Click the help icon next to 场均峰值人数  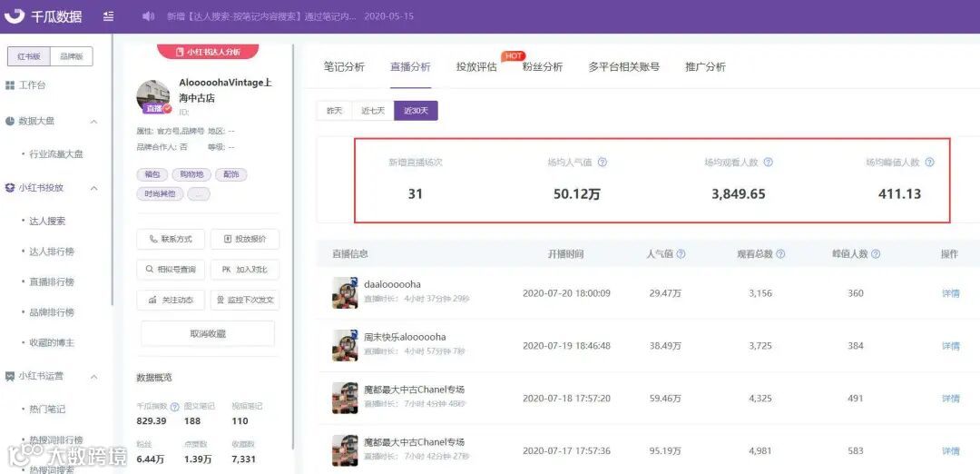click(929, 162)
